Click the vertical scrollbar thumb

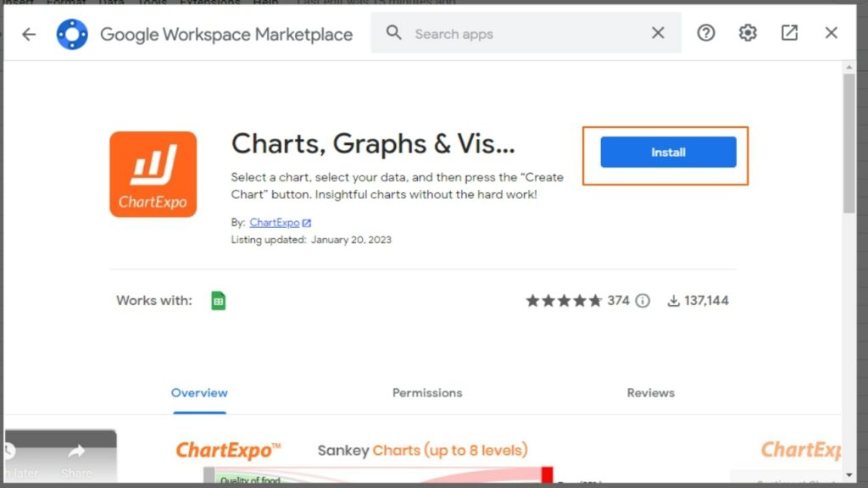pyautogui.click(x=849, y=143)
